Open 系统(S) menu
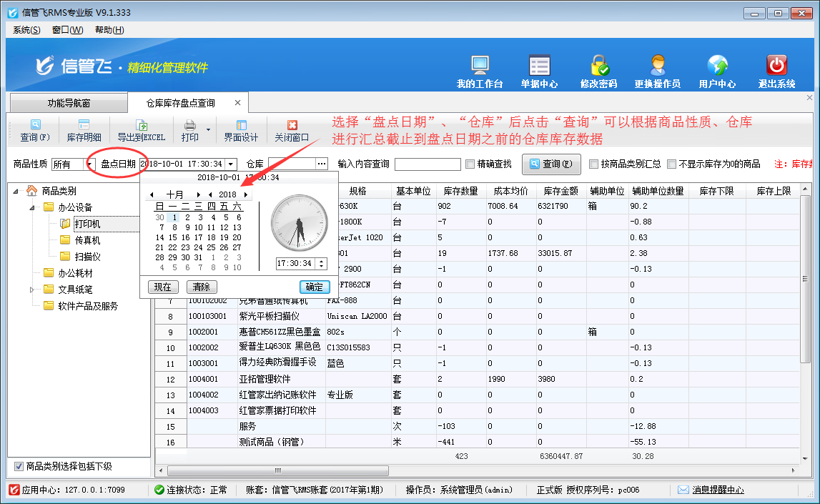 click(x=26, y=30)
